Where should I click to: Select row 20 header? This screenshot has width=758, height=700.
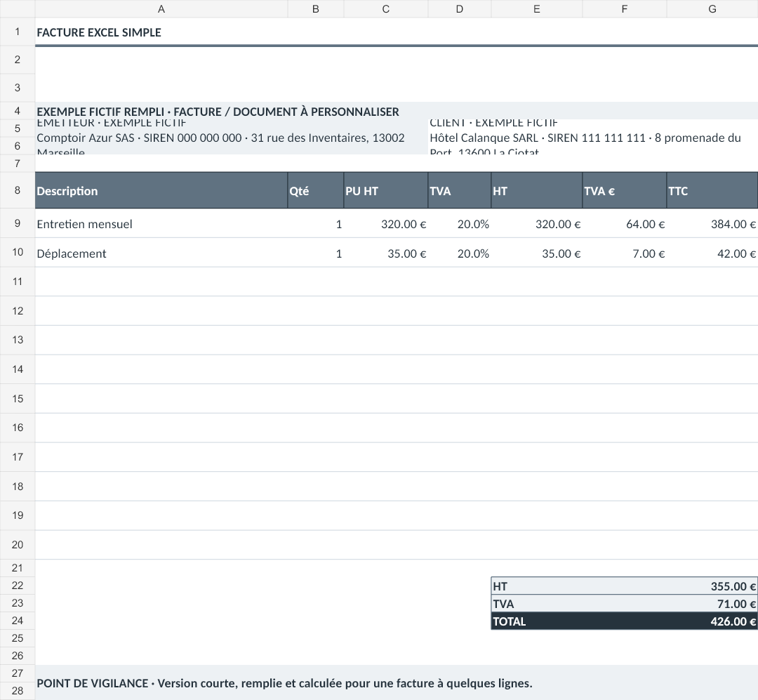(18, 545)
